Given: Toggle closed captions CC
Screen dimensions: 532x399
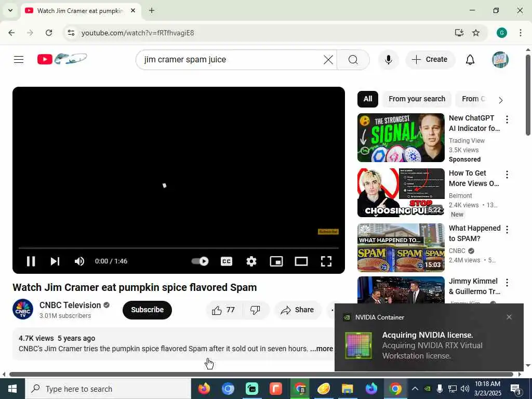Looking at the screenshot, I should coord(227,261).
